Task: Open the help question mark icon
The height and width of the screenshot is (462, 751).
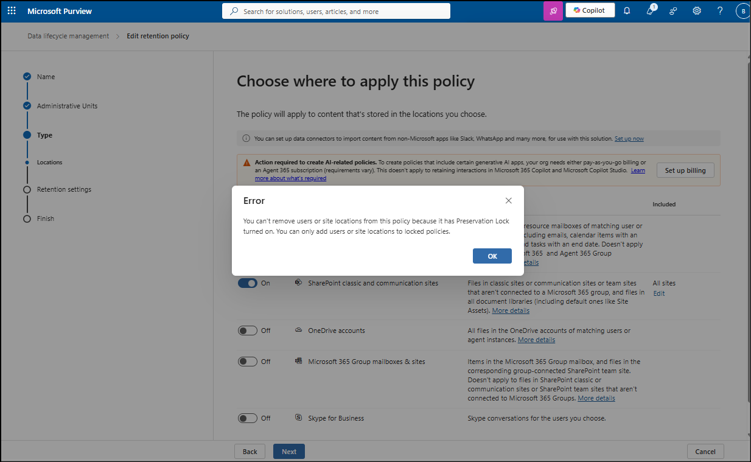Action: [720, 11]
